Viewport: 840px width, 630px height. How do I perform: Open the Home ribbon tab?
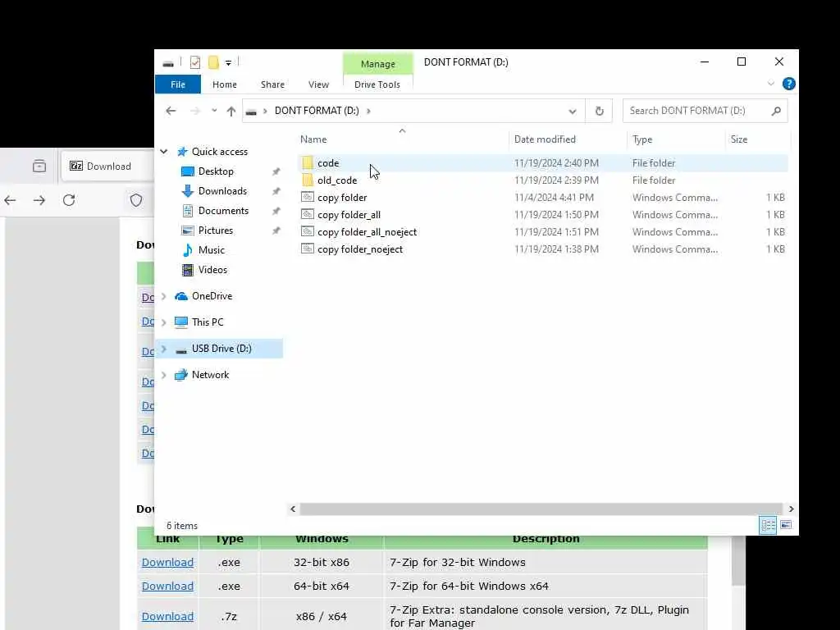(225, 84)
